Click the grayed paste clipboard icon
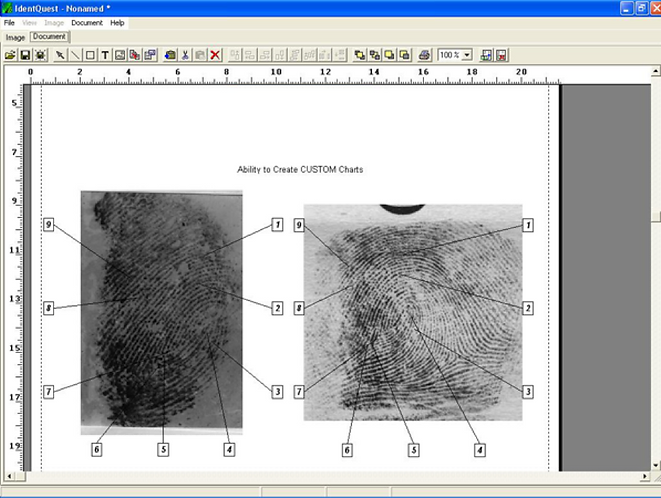The width and height of the screenshot is (661, 498). 200,55
